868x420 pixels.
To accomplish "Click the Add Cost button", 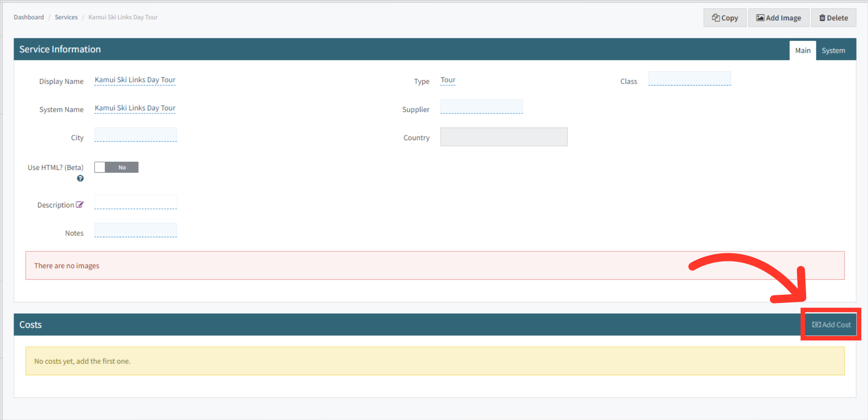I will click(x=831, y=325).
